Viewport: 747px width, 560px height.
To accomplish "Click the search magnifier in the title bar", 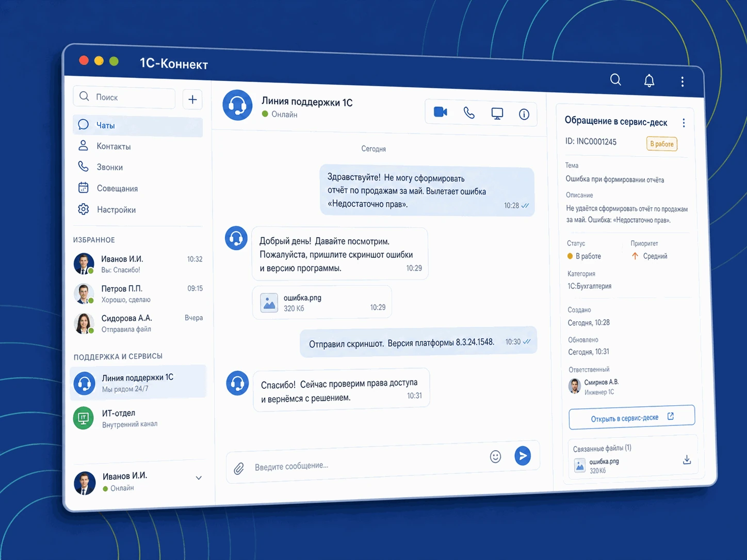I will pyautogui.click(x=615, y=79).
